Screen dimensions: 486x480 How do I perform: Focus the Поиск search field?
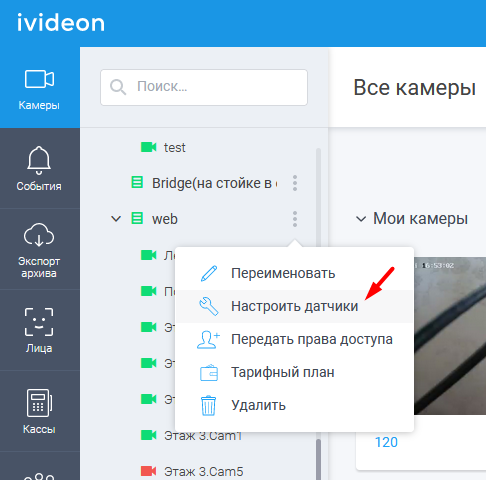tap(204, 87)
